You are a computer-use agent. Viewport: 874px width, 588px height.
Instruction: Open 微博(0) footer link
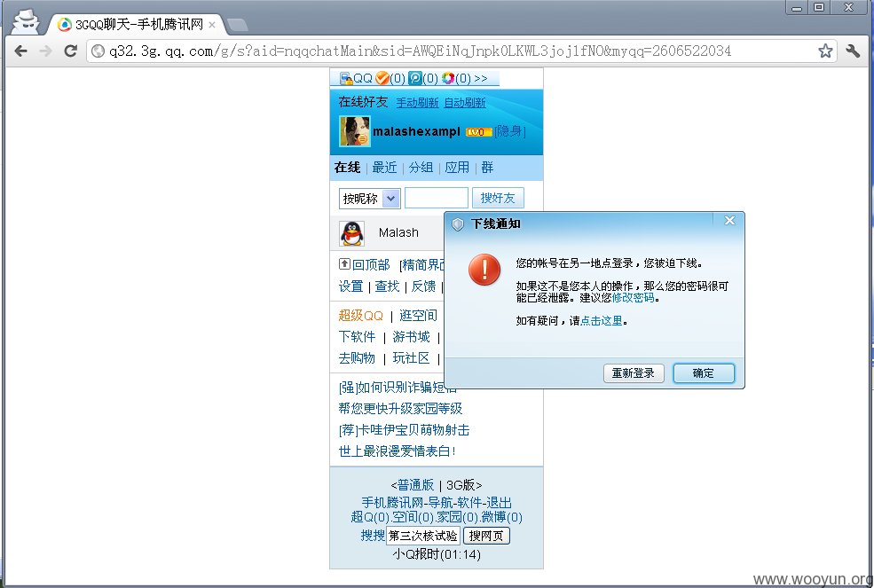click(x=501, y=517)
